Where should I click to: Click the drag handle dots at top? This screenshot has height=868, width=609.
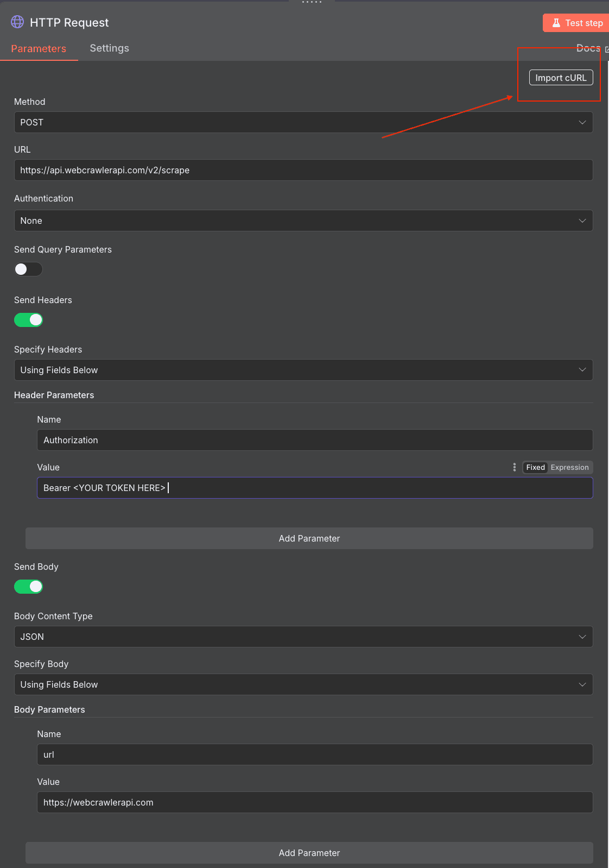[312, 2]
